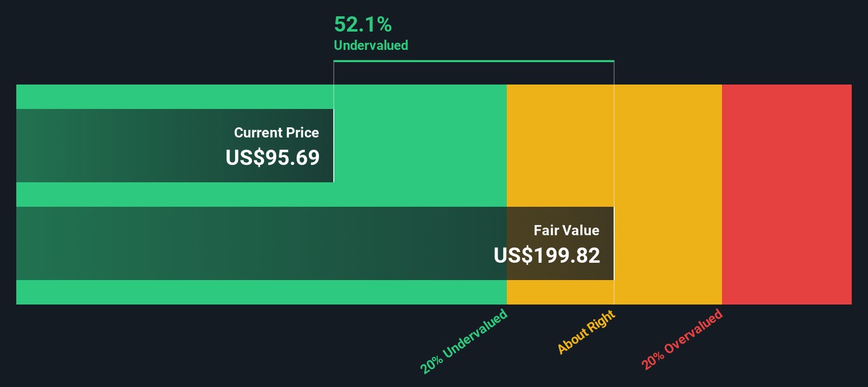Select the US$95.69 price value
The image size is (868, 387).
point(272,157)
